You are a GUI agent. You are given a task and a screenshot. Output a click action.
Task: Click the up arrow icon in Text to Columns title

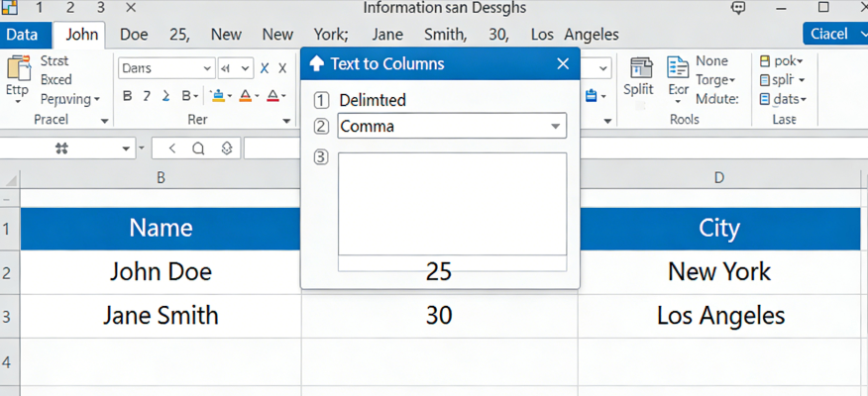click(316, 63)
